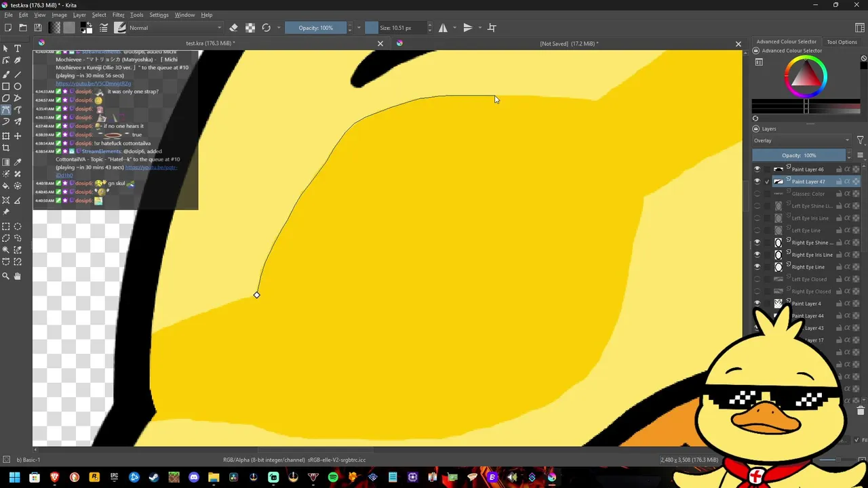This screenshot has height=488, width=868.
Task: Open the Layer menu
Action: (x=79, y=15)
